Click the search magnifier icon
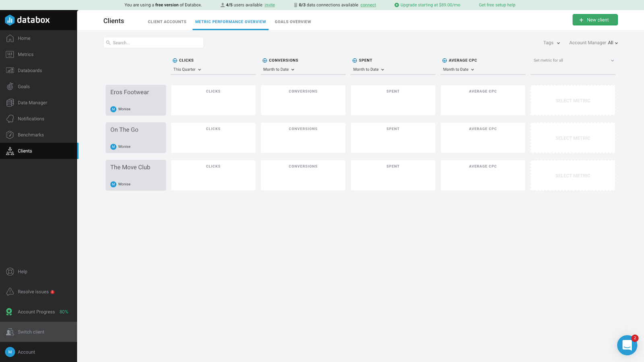The width and height of the screenshot is (644, 362). 108,43
